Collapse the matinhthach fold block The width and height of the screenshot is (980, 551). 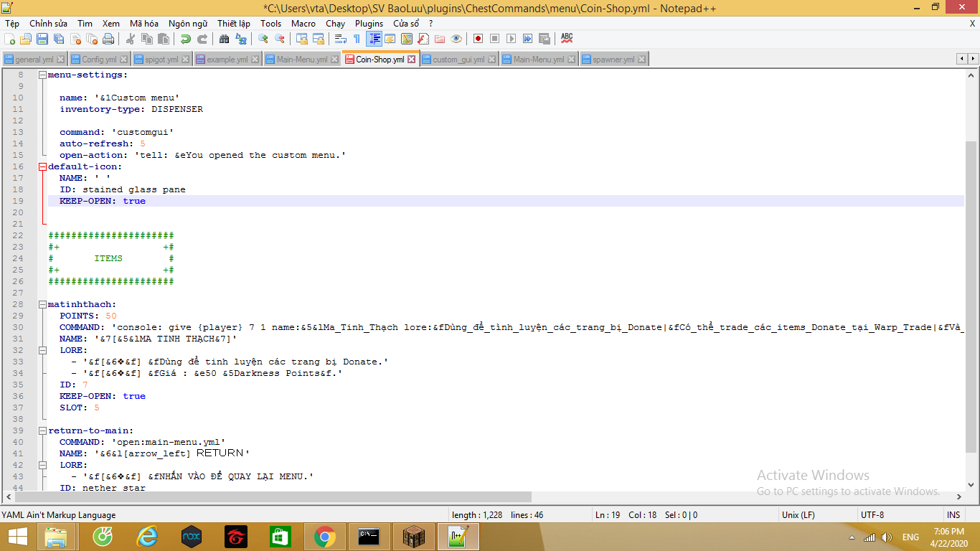coord(42,304)
